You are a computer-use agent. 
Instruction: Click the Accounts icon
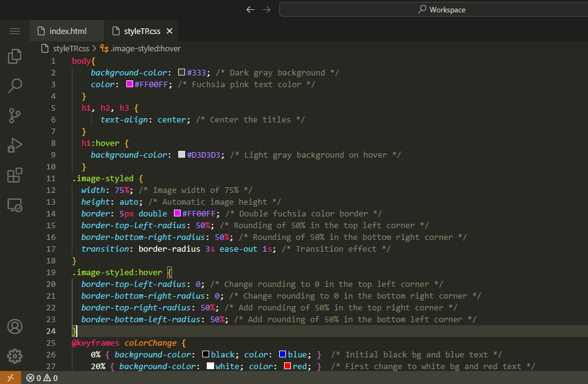(x=15, y=326)
